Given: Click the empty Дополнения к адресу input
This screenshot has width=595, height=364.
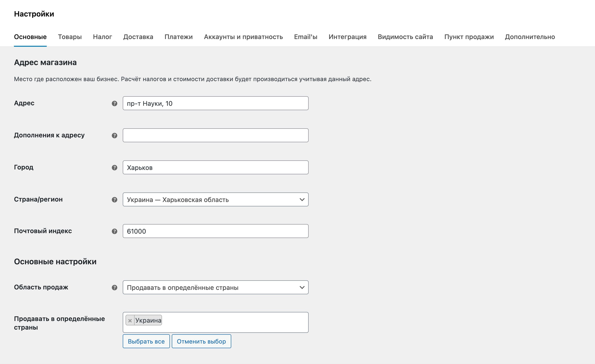Looking at the screenshot, I should point(216,135).
